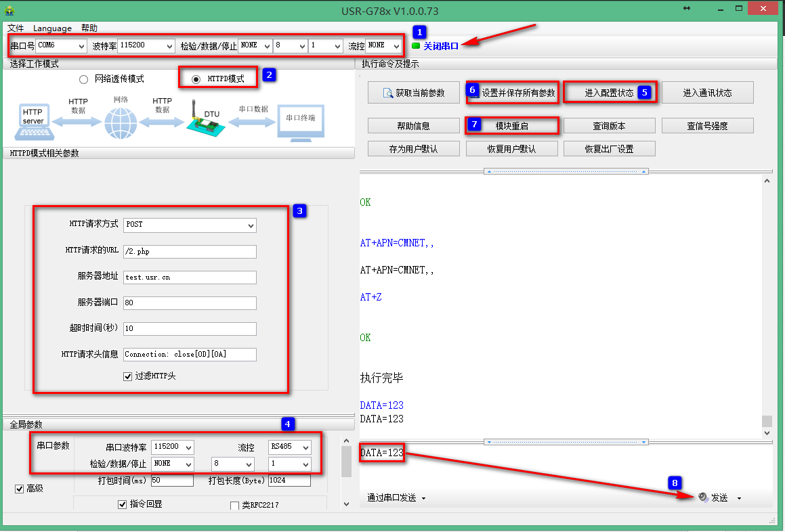Click the green serial port status indicator
The image size is (785, 532).
[416, 46]
